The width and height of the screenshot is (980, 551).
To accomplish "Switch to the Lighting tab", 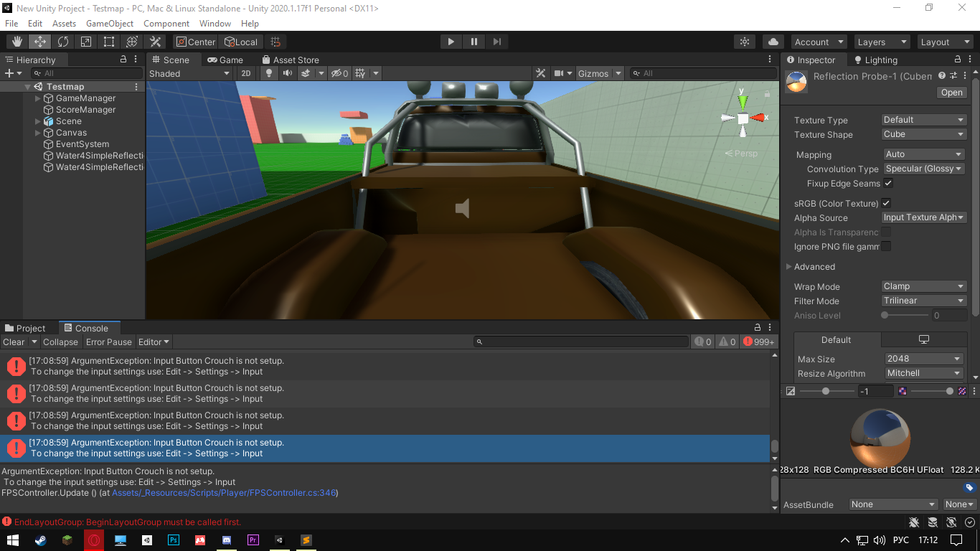I will click(875, 60).
